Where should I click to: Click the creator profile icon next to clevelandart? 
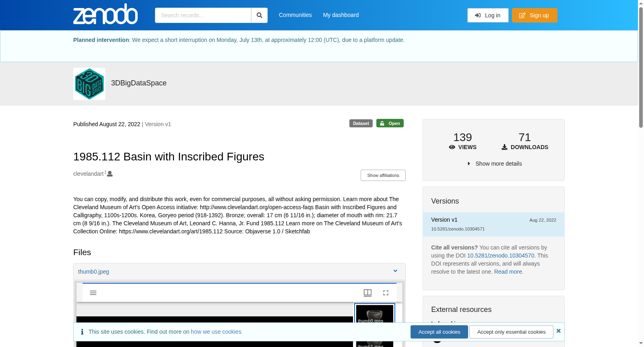click(110, 174)
